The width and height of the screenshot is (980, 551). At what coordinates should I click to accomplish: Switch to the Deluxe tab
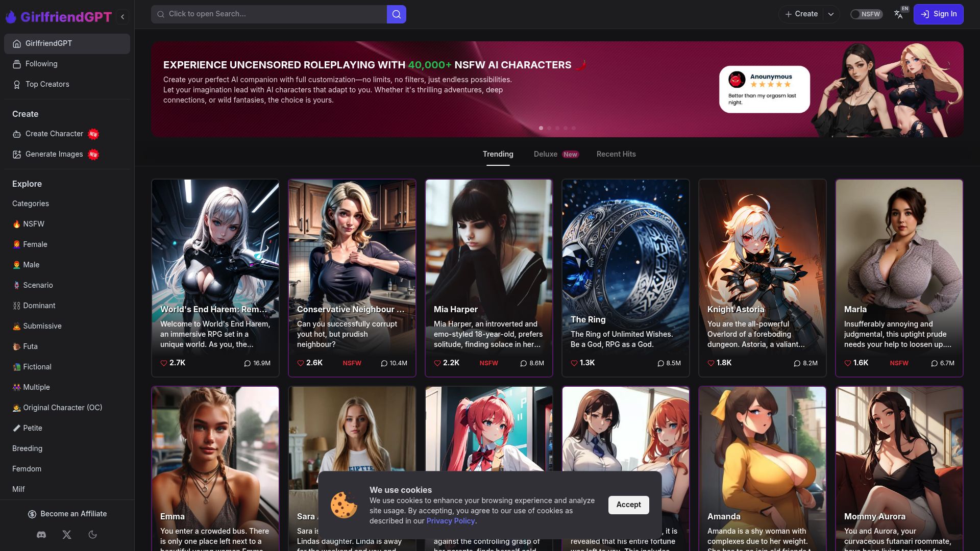[556, 154]
